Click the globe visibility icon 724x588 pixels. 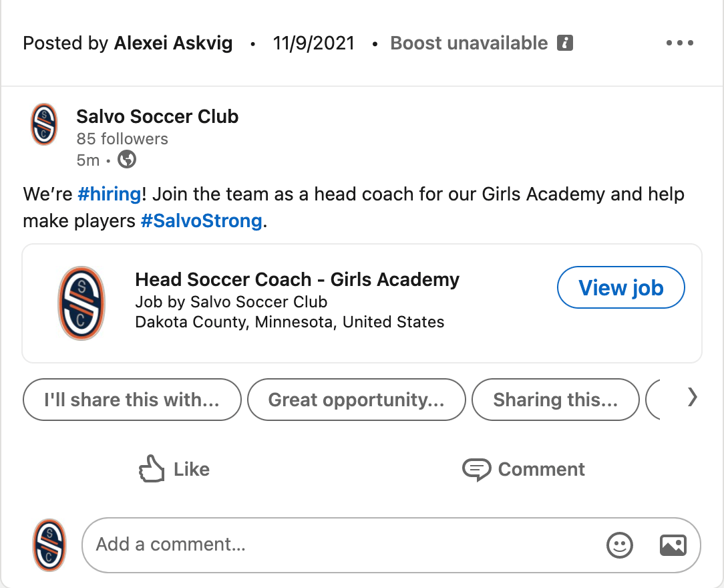point(127,160)
